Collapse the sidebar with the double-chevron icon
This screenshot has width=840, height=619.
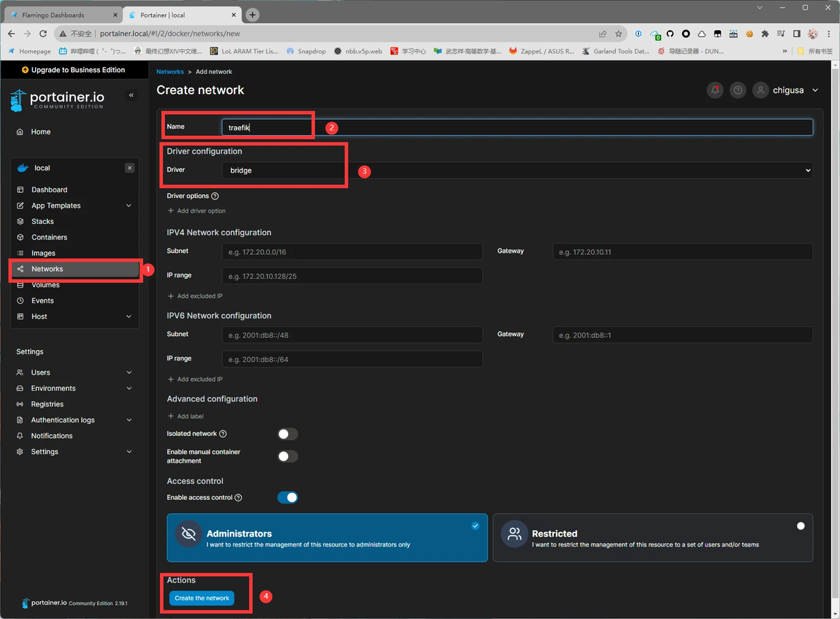click(131, 95)
